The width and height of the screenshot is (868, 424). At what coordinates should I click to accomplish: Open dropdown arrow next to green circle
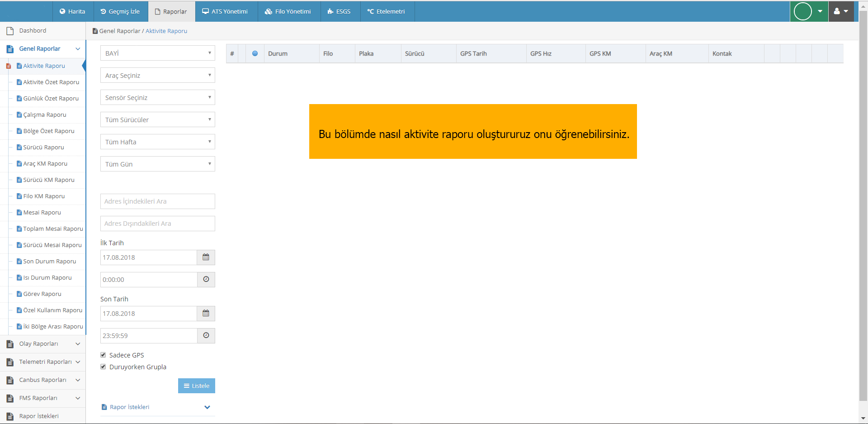(x=820, y=11)
